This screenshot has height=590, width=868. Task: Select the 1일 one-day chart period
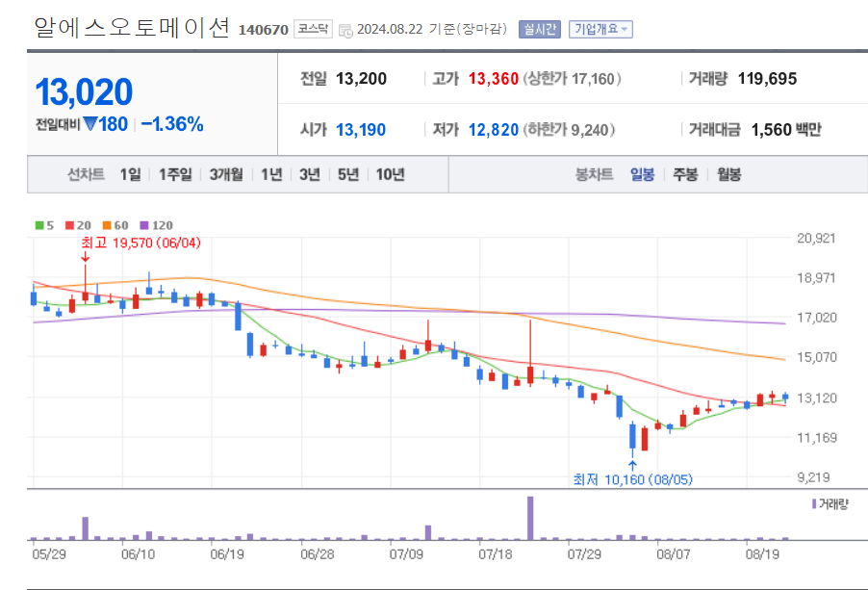tap(128, 175)
